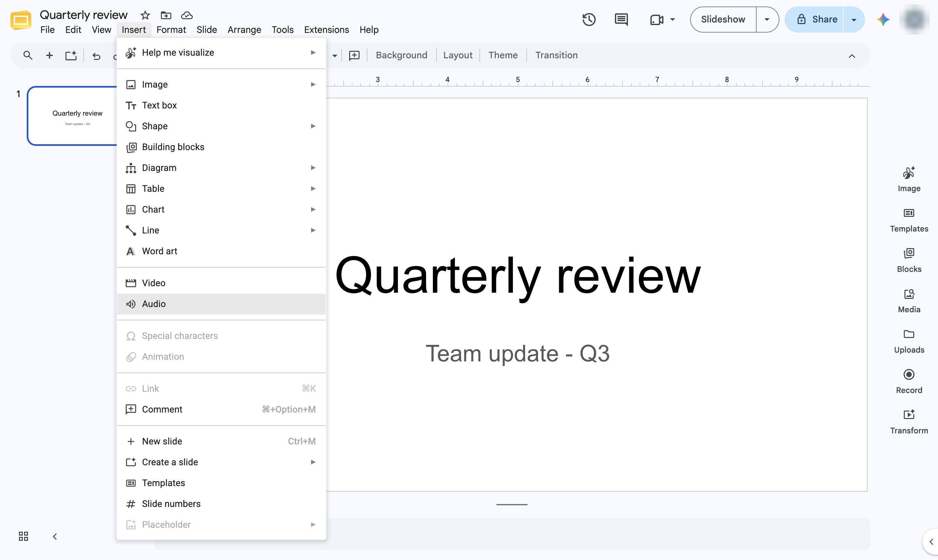Image resolution: width=938 pixels, height=560 pixels.
Task: Expand the Shape submenu
Action: pyautogui.click(x=221, y=126)
